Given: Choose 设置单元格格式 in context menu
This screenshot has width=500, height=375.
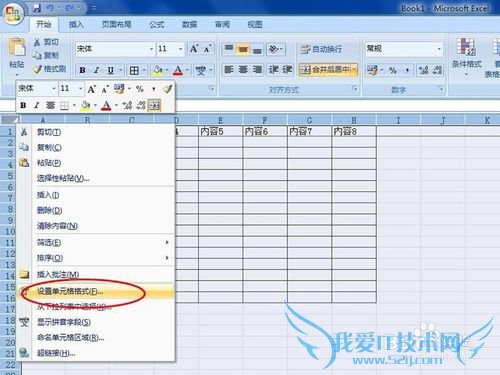Looking at the screenshot, I should pos(96,291).
